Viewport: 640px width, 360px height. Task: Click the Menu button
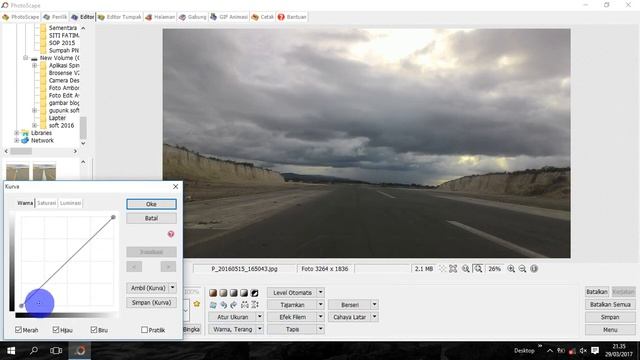[x=610, y=330]
